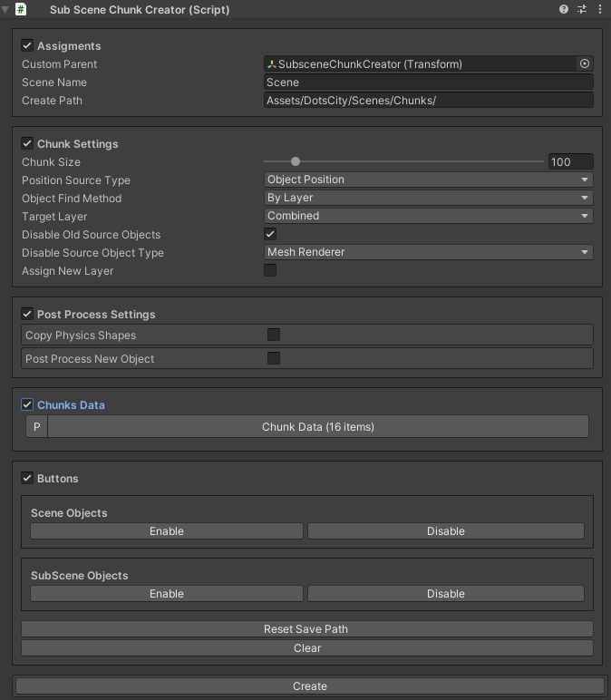The image size is (611, 700).
Task: Click the Sub Scene Chunk Creator (Script) title
Action: [x=140, y=10]
